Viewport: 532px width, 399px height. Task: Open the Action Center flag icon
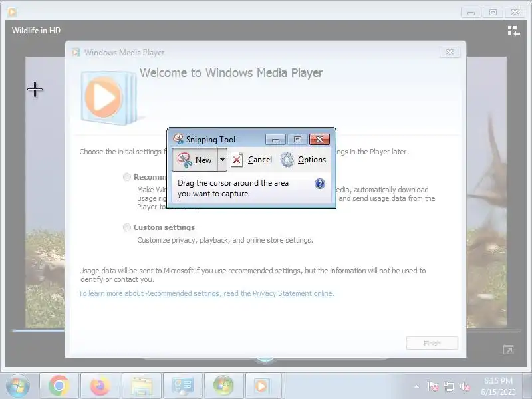433,386
